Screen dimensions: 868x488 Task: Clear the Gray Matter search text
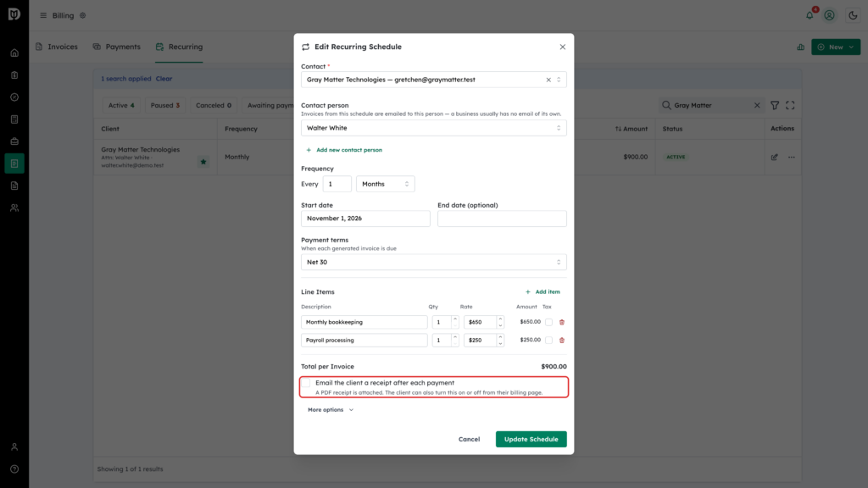(x=757, y=105)
